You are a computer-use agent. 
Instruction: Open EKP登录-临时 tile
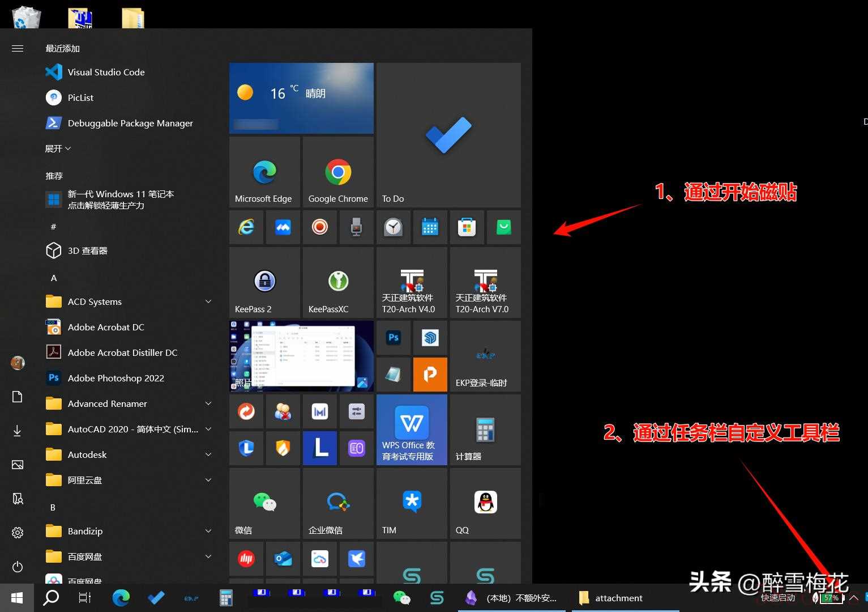point(485,356)
